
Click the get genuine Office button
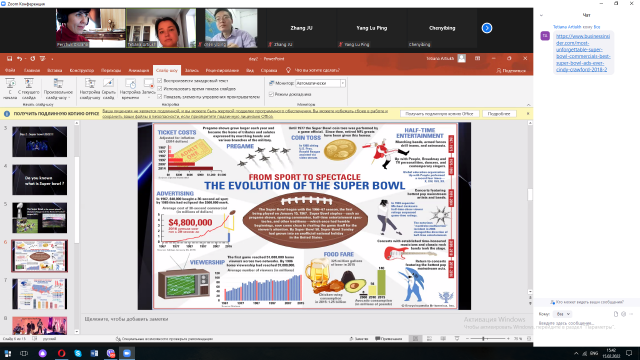(439, 114)
